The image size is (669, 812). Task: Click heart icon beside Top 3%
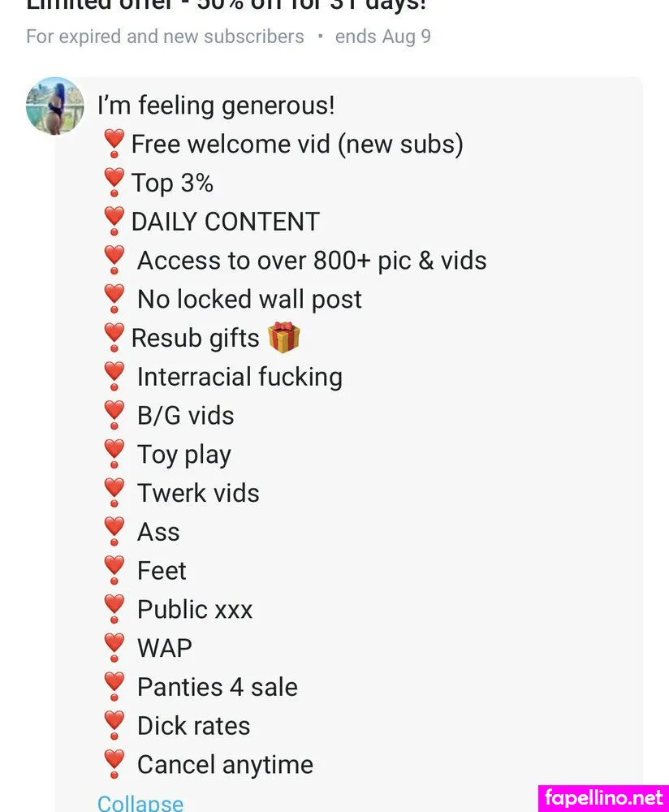pyautogui.click(x=114, y=183)
